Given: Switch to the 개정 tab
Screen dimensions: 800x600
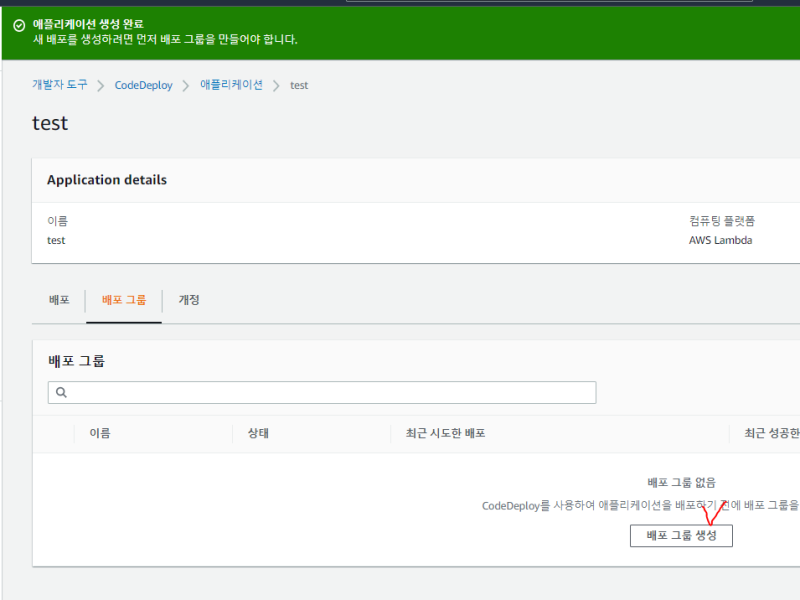Looking at the screenshot, I should [x=189, y=300].
